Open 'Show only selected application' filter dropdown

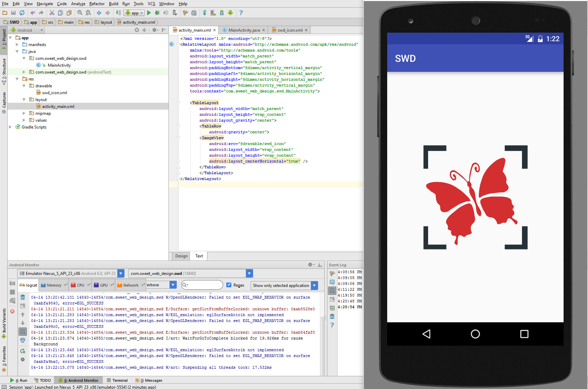(x=314, y=285)
